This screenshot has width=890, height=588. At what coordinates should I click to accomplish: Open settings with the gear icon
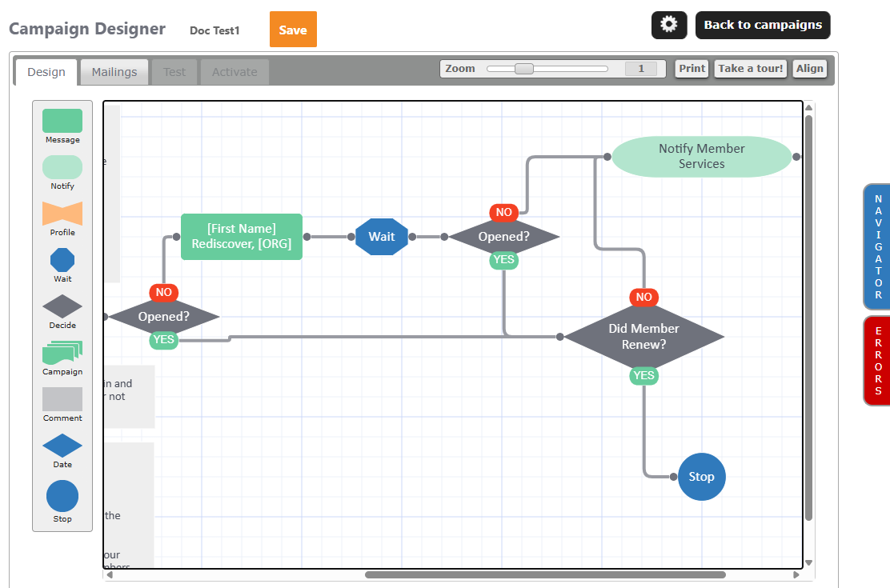669,25
